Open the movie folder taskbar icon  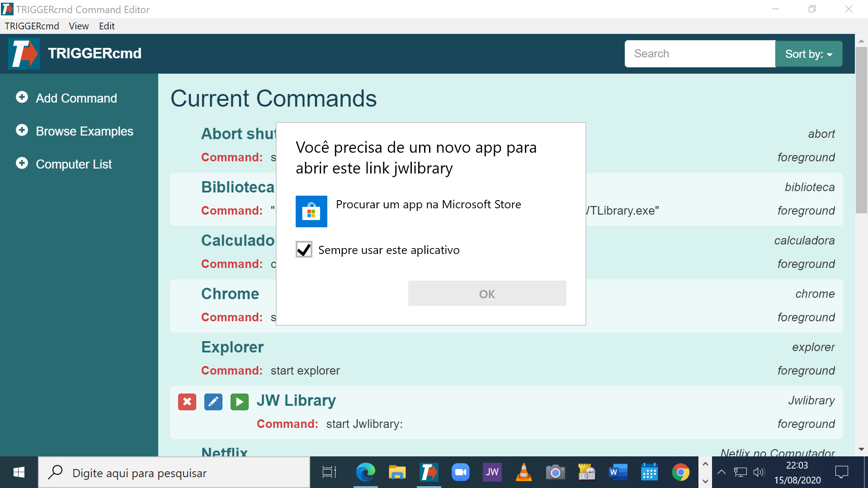587,473
